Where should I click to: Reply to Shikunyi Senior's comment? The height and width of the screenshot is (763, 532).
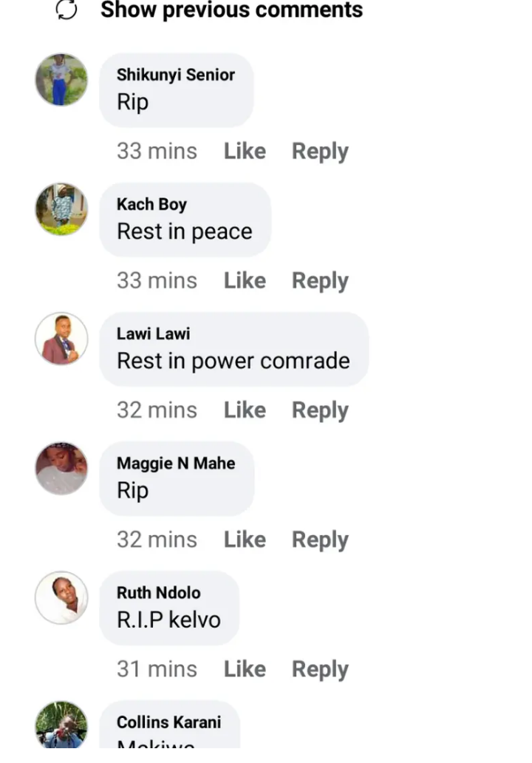coord(320,152)
